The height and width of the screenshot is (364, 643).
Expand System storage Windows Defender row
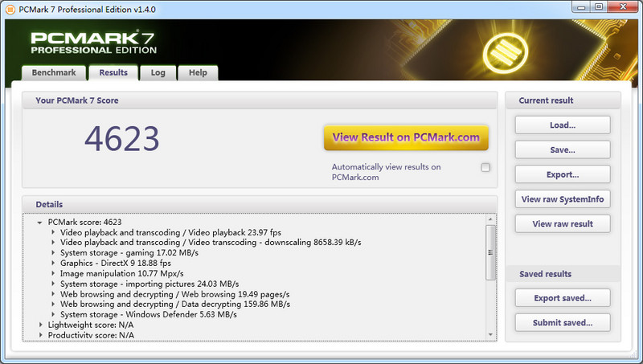tap(53, 314)
